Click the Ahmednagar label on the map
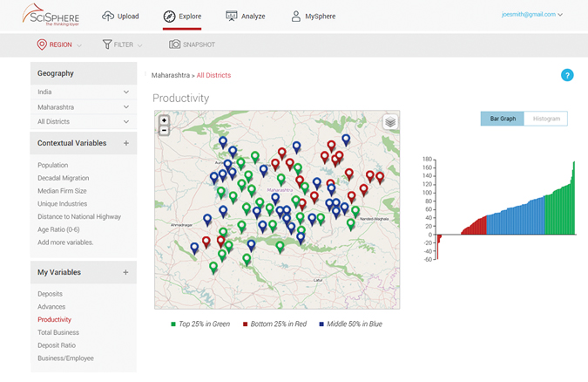The height and width of the screenshot is (382, 588). click(x=181, y=225)
